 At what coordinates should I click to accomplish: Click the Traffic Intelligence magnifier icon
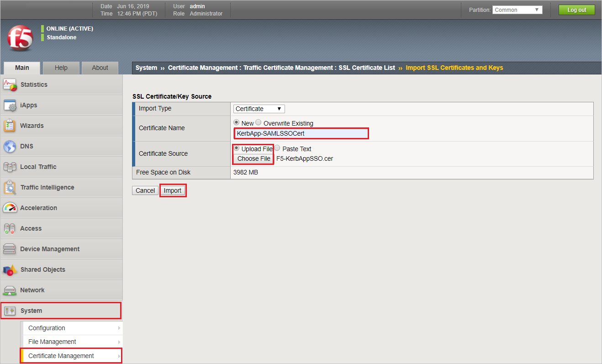tap(10, 187)
